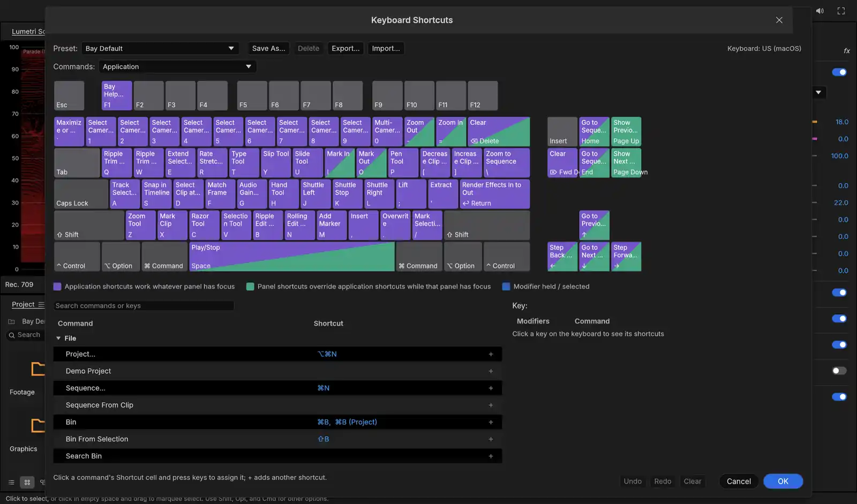Add shortcut for Bin From Selection
The image size is (857, 504).
click(x=491, y=439)
